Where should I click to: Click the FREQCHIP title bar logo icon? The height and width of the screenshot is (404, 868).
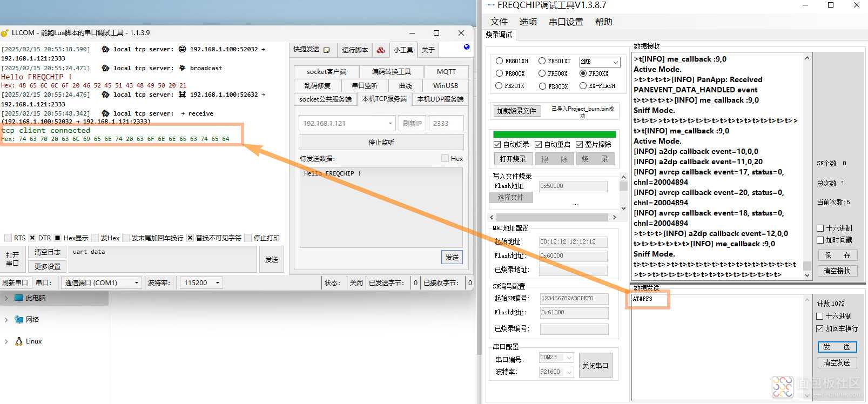coord(490,5)
